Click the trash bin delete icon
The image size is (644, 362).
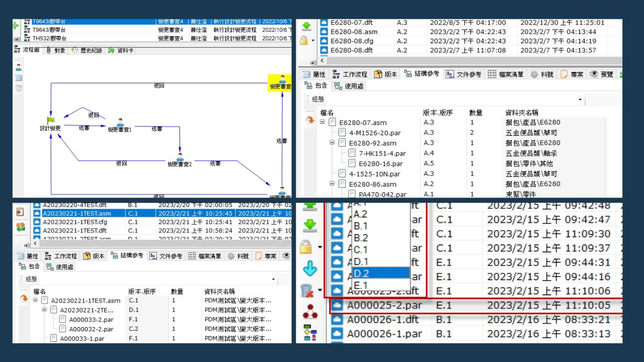coord(307,291)
